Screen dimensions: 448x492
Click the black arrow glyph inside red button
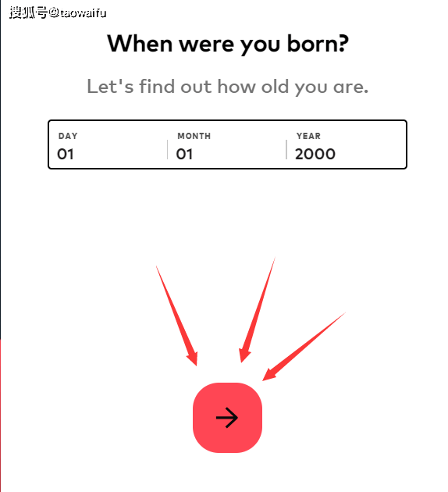[x=227, y=418]
